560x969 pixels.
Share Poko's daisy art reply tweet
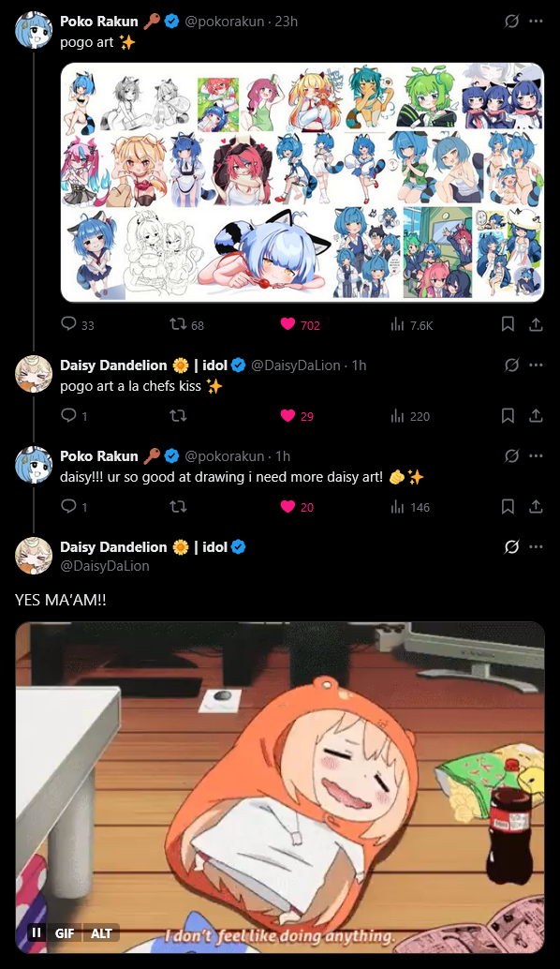click(536, 507)
